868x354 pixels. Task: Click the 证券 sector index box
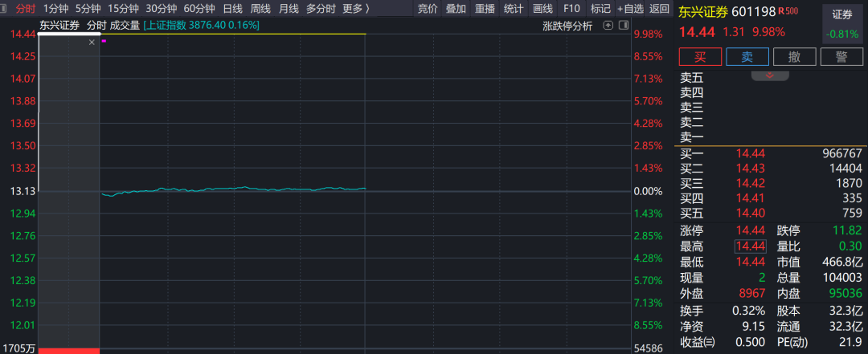tap(841, 24)
